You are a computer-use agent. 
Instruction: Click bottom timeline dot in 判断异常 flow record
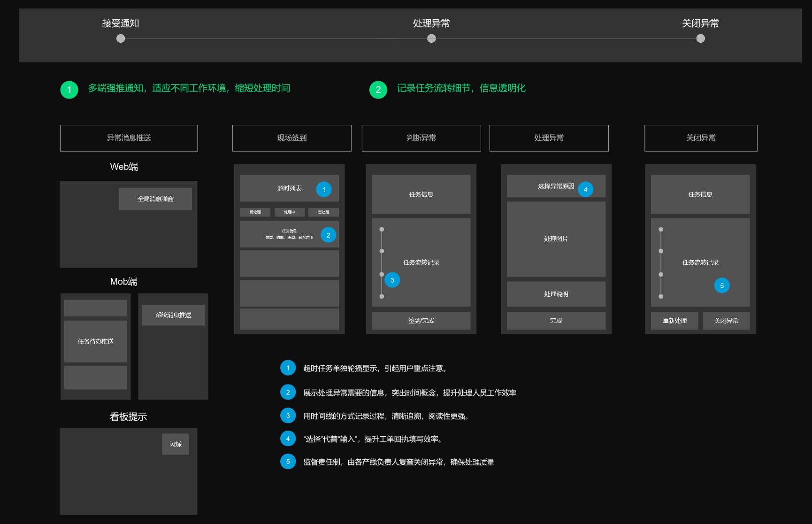(382, 296)
